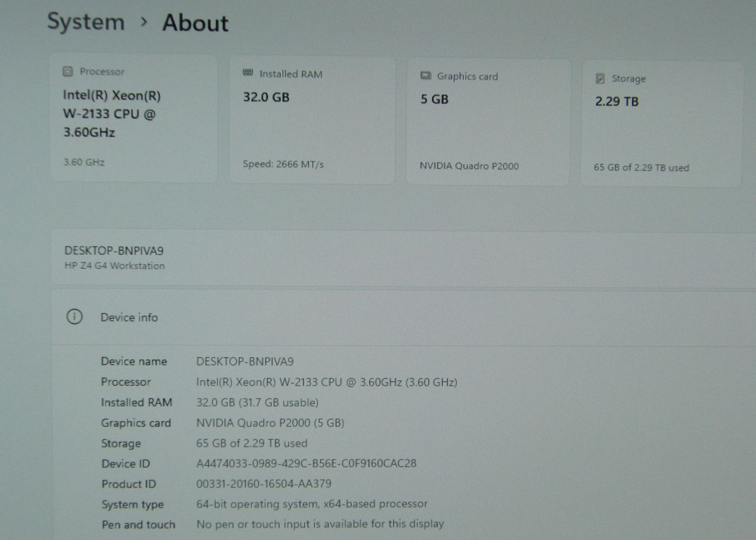
Task: Collapse the Device info section
Action: tap(129, 317)
